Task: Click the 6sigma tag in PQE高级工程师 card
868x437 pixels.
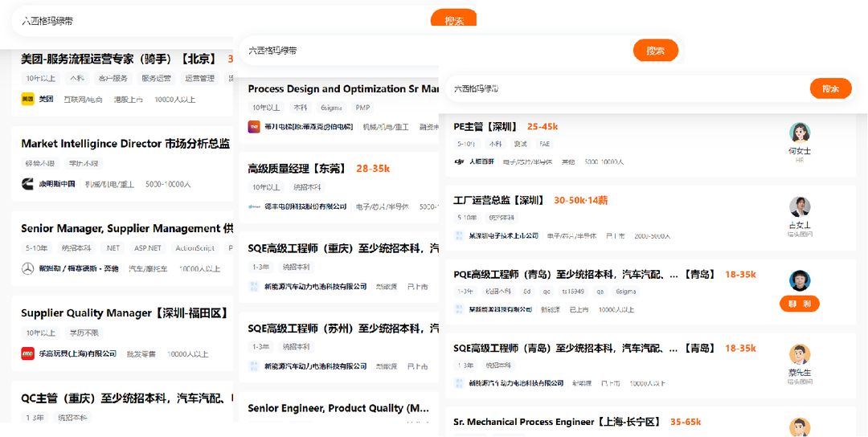Action: coord(626,291)
